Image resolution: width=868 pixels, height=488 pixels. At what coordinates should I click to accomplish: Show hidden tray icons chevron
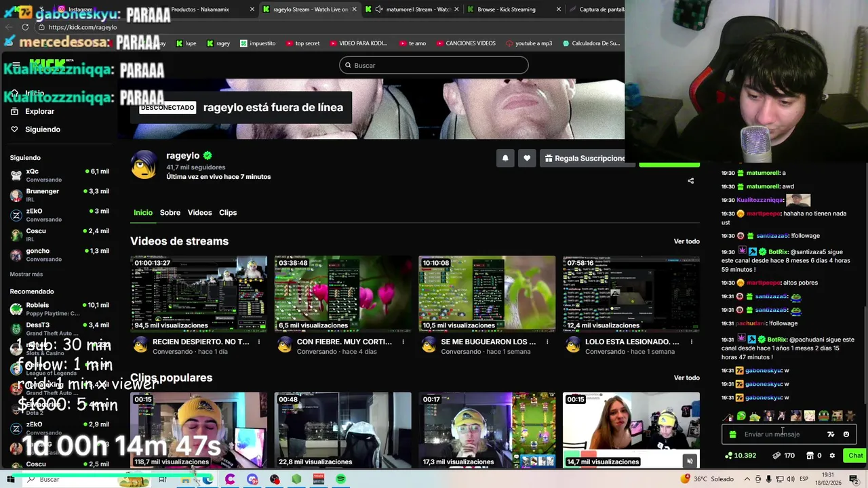tap(746, 479)
